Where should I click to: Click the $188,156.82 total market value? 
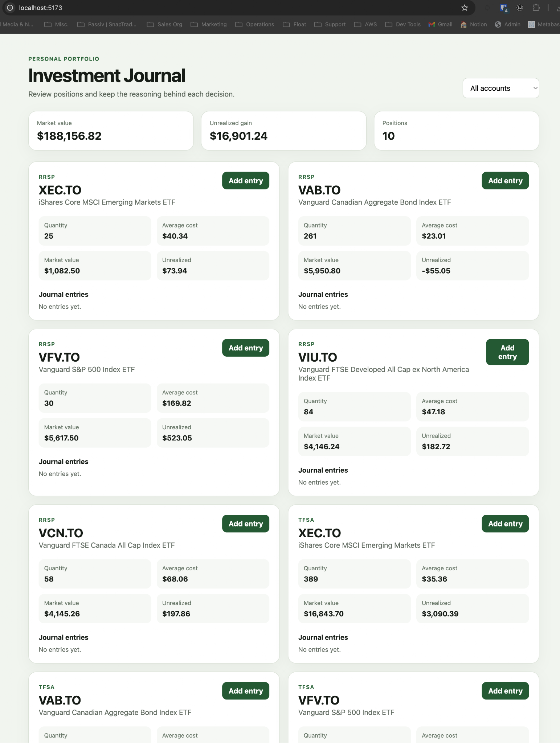pos(69,136)
